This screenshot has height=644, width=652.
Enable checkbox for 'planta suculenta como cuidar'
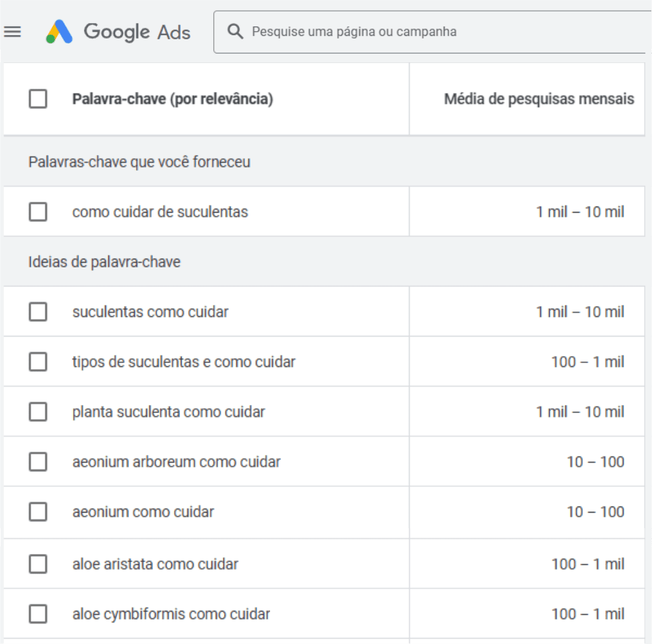tap(38, 412)
